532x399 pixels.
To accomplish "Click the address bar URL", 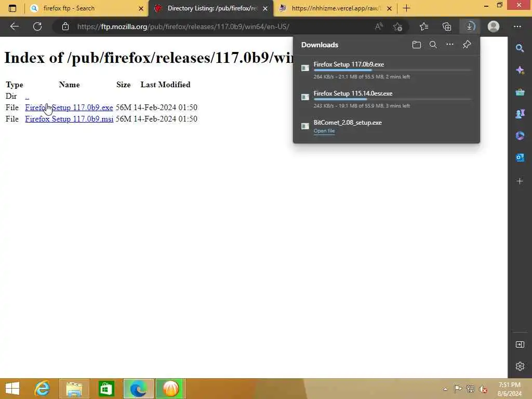I will [183, 26].
